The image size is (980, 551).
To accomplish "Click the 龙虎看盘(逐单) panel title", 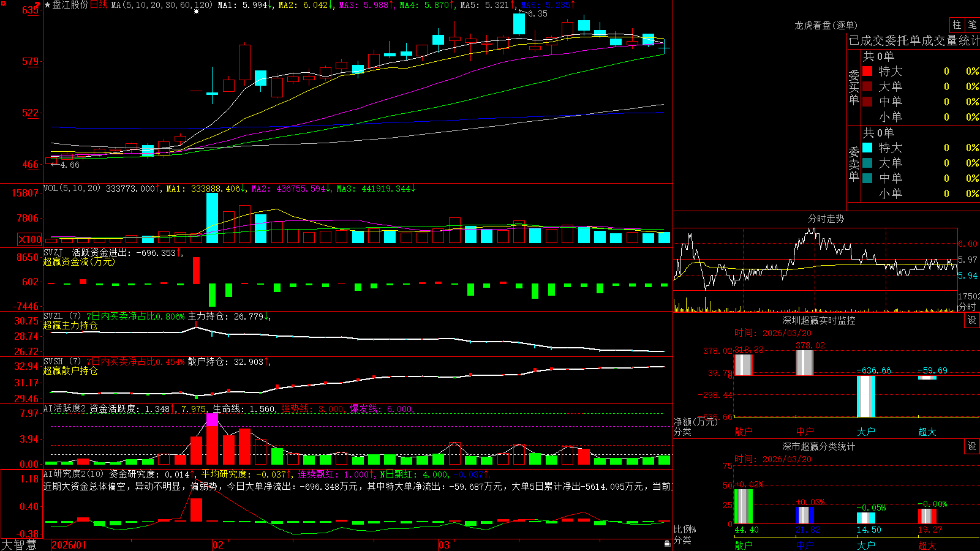I will [826, 25].
